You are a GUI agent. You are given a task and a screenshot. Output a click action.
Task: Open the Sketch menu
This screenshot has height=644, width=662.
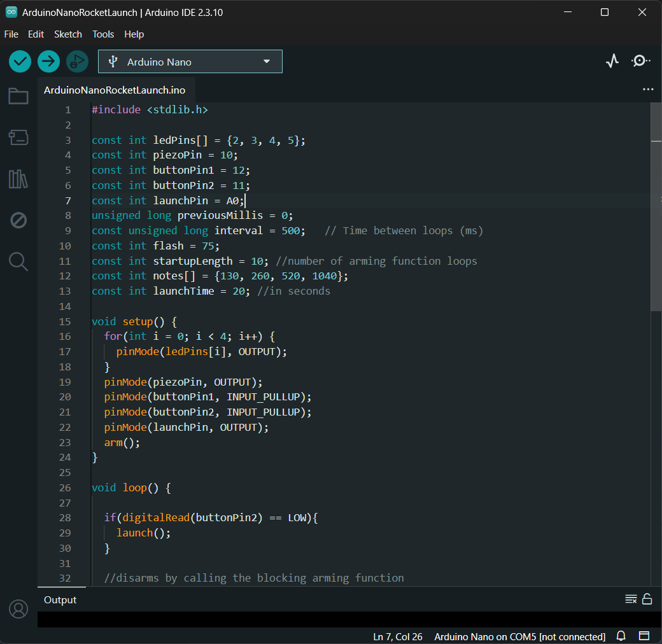(x=68, y=34)
